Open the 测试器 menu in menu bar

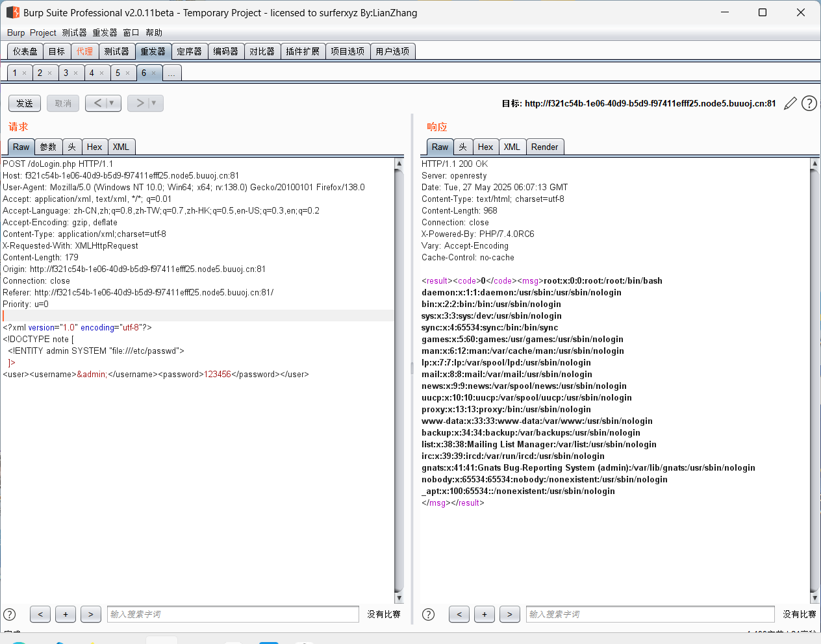coord(74,32)
